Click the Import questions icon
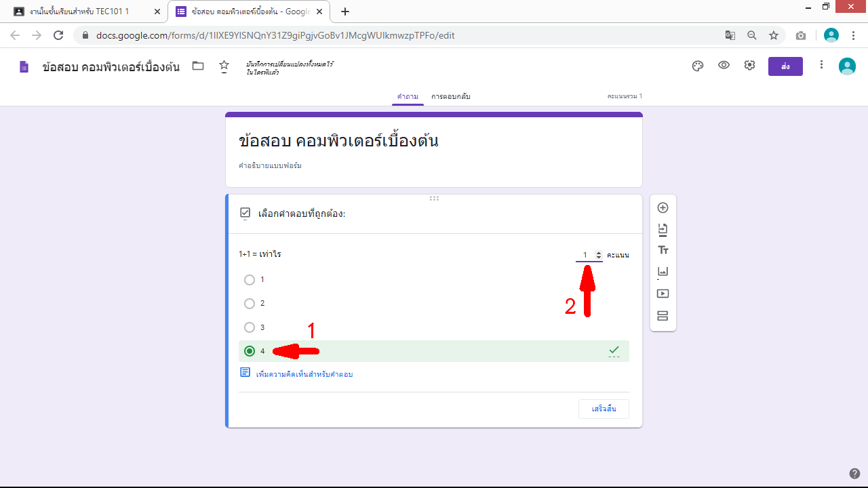This screenshot has height=488, width=868. click(x=663, y=230)
